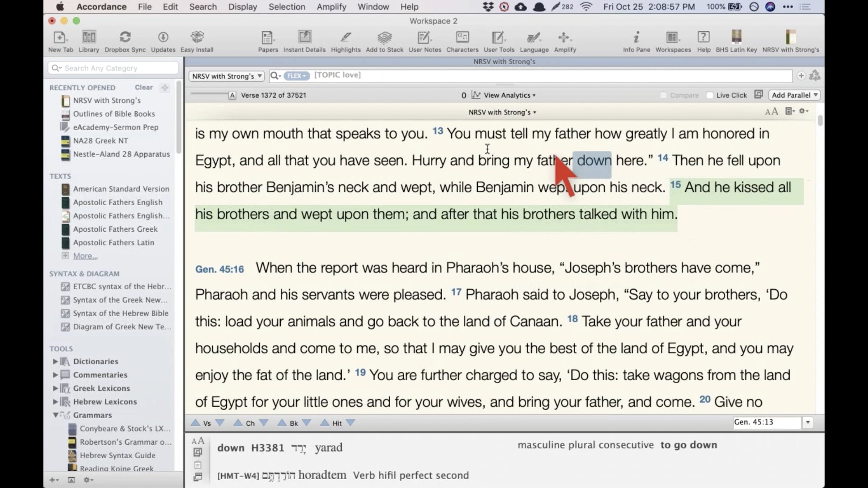
Task: Click the Highlights pen icon
Action: click(345, 38)
